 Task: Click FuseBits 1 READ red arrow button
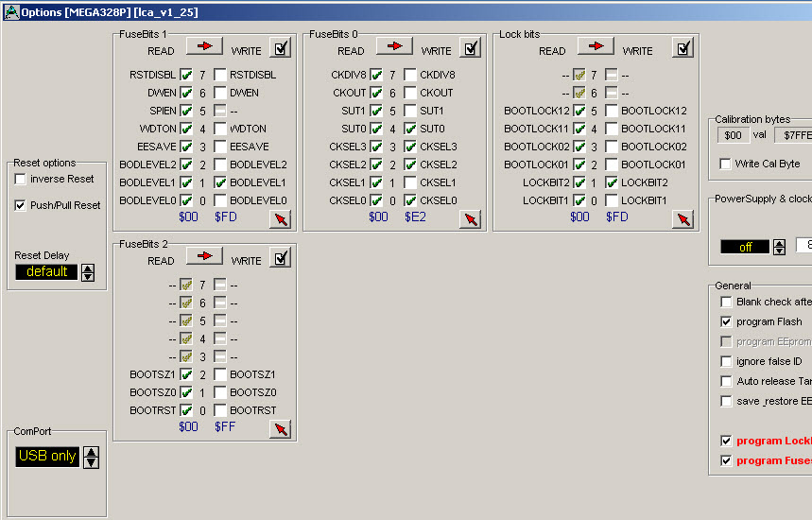[x=204, y=46]
